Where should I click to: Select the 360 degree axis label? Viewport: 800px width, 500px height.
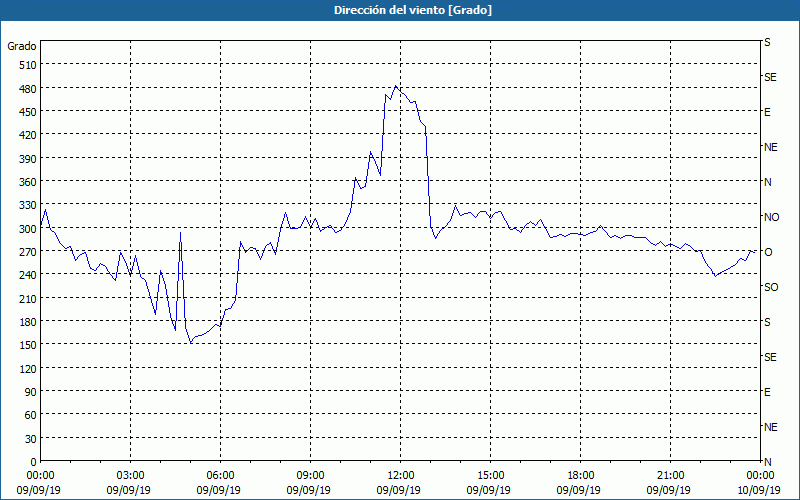tap(28, 182)
